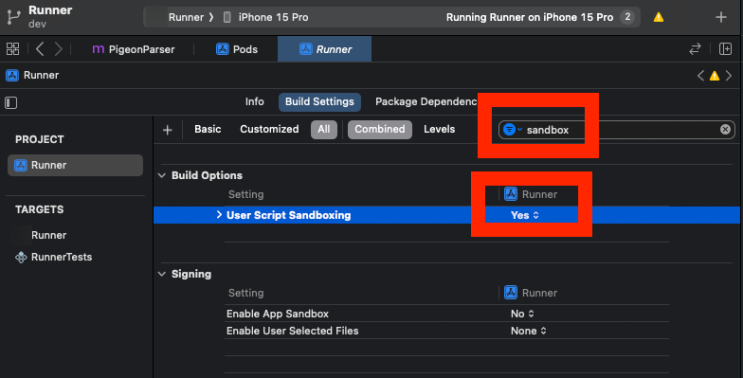Add a build setting with plus button
The width and height of the screenshot is (743, 378).
167,130
